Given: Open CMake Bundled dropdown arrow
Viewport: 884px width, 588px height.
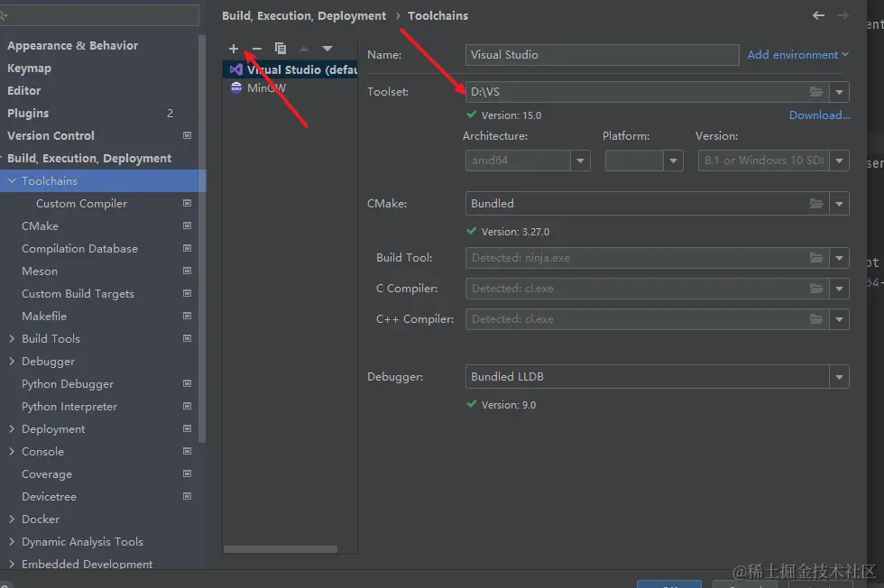Looking at the screenshot, I should [839, 204].
